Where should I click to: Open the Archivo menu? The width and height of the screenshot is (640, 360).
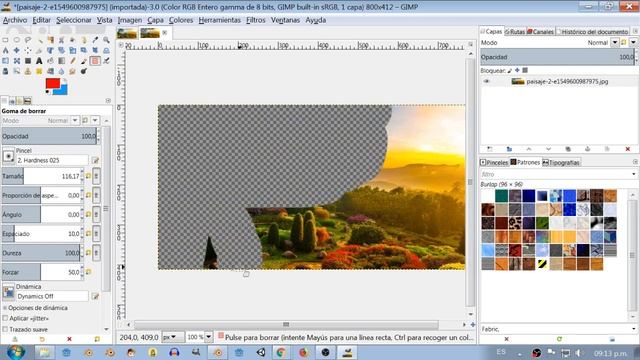(x=15, y=20)
